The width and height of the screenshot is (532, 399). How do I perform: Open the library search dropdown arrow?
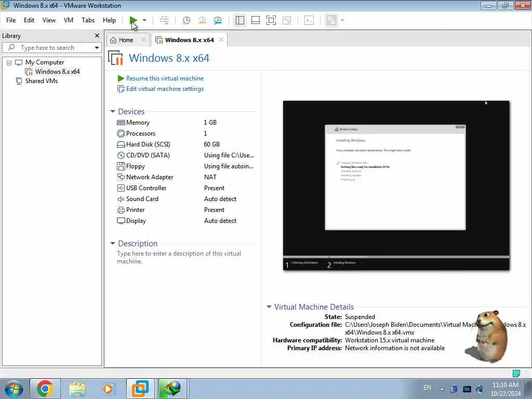97,48
